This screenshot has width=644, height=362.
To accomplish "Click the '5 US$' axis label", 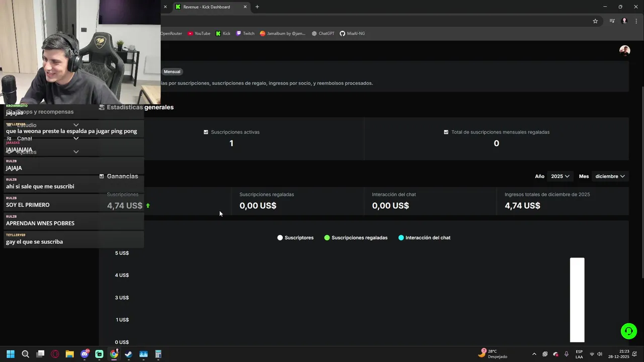I will pyautogui.click(x=122, y=253).
